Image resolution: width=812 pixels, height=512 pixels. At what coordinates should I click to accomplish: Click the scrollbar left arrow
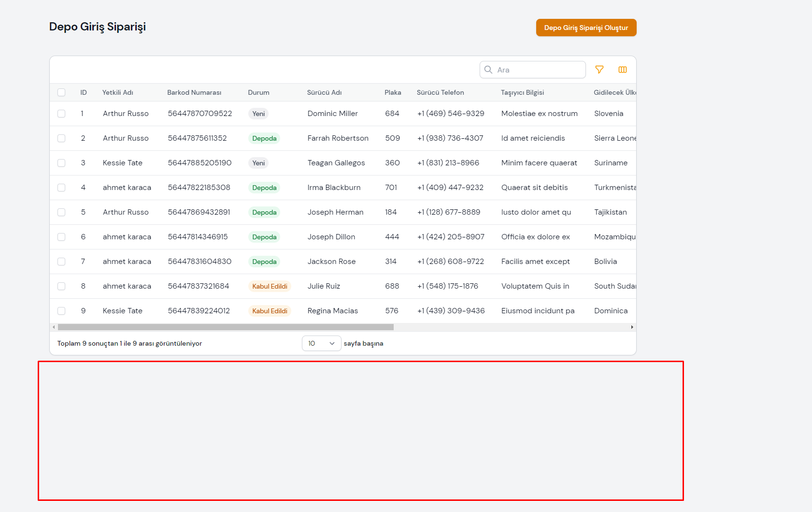click(54, 327)
